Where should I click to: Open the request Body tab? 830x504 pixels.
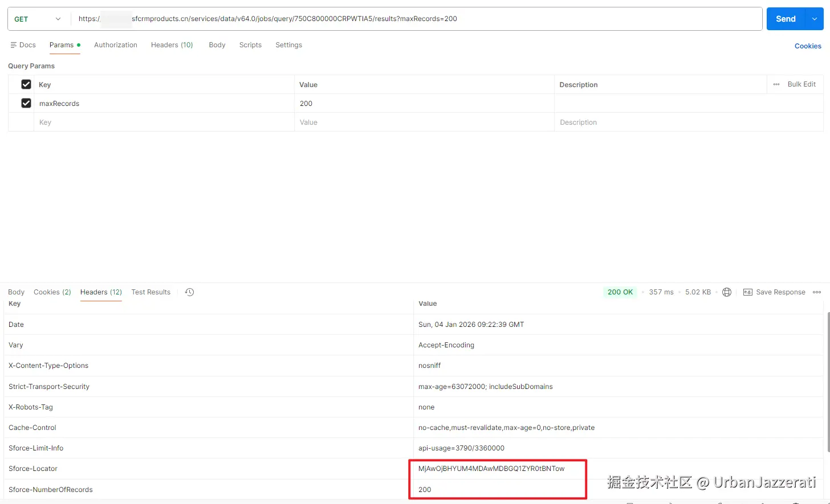(x=217, y=45)
